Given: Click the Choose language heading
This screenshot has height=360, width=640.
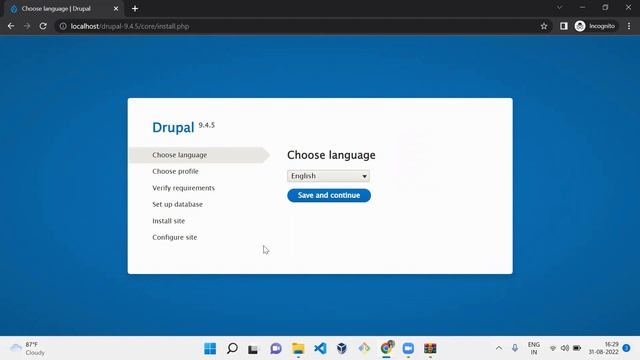Looking at the screenshot, I should (x=331, y=155).
